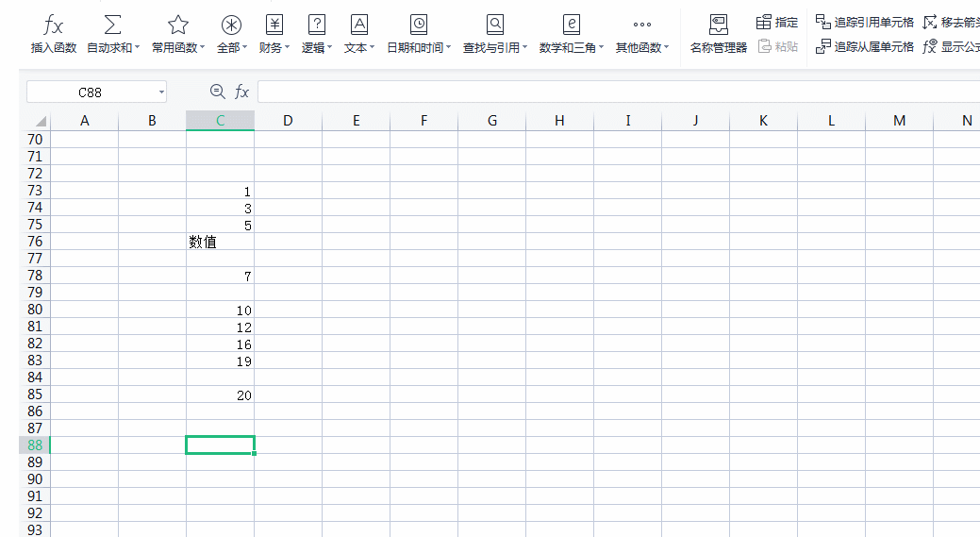The width and height of the screenshot is (980, 537).
Task: Expand the AutoSum (自动求和) dropdown arrow
Action: click(x=138, y=47)
